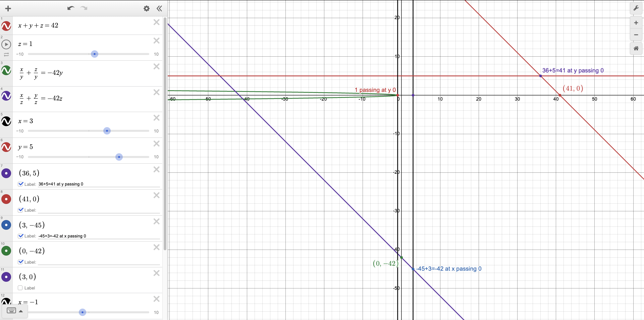Click the Add Item plus button
Viewport: 644px width, 320px height.
click(x=8, y=8)
